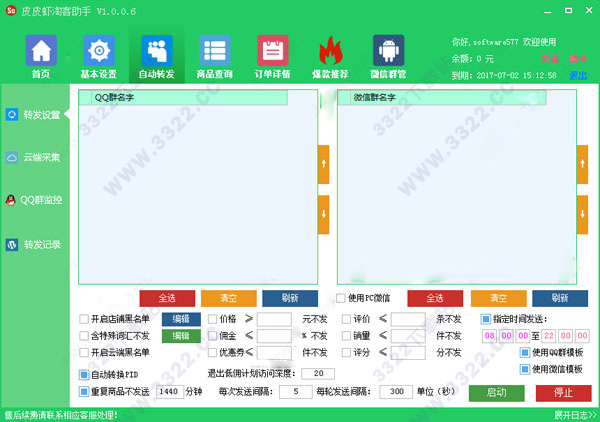Viewport: 600px width, 422px height.
Task: Open 订单详情 calendar icon
Action: [273, 51]
